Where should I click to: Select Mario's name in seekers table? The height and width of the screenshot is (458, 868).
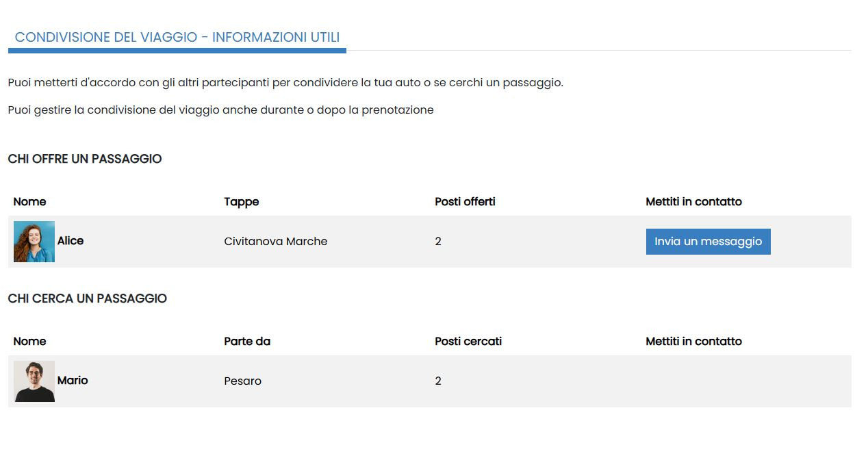[x=73, y=381]
